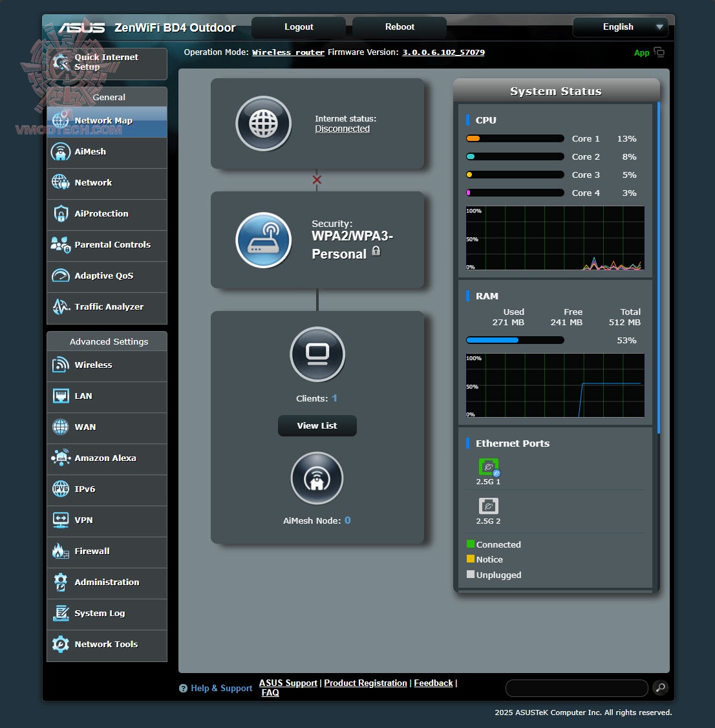Click the Amazon Alexa icon
This screenshot has height=728, width=715.
click(61, 458)
